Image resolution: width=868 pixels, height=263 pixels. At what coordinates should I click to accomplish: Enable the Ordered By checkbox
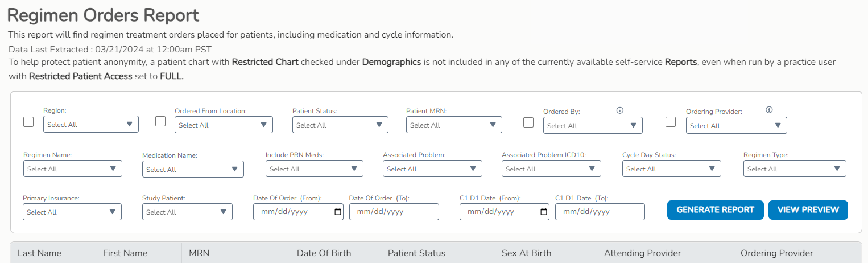click(528, 122)
